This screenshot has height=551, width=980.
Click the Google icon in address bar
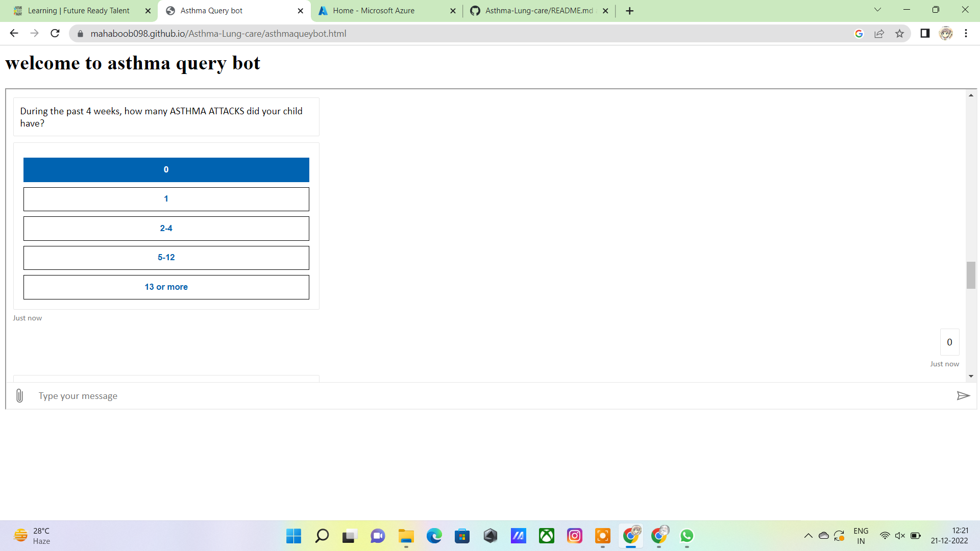pos(859,34)
